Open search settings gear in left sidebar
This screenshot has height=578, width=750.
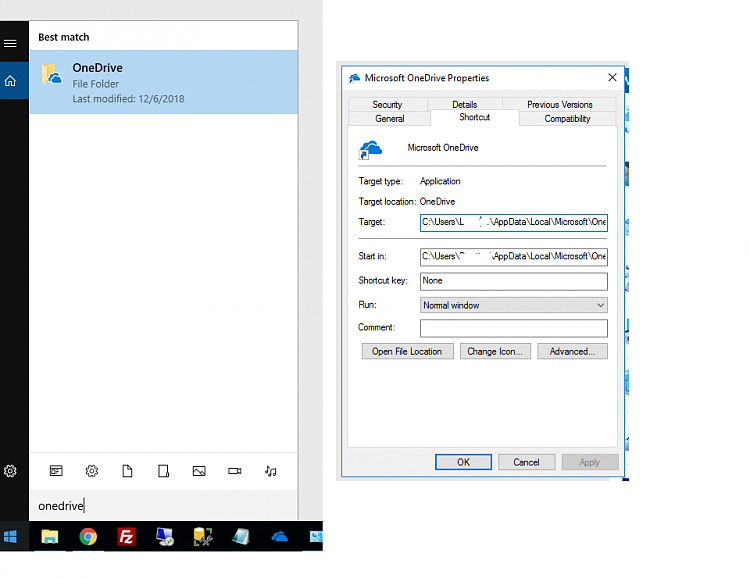(x=10, y=471)
